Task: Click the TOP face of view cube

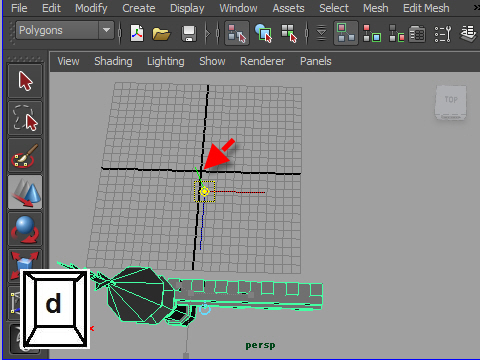Action: [451, 100]
